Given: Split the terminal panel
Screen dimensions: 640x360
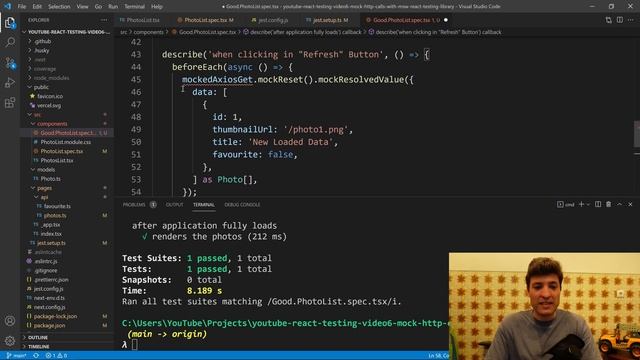Looking at the screenshot, I should (x=598, y=204).
